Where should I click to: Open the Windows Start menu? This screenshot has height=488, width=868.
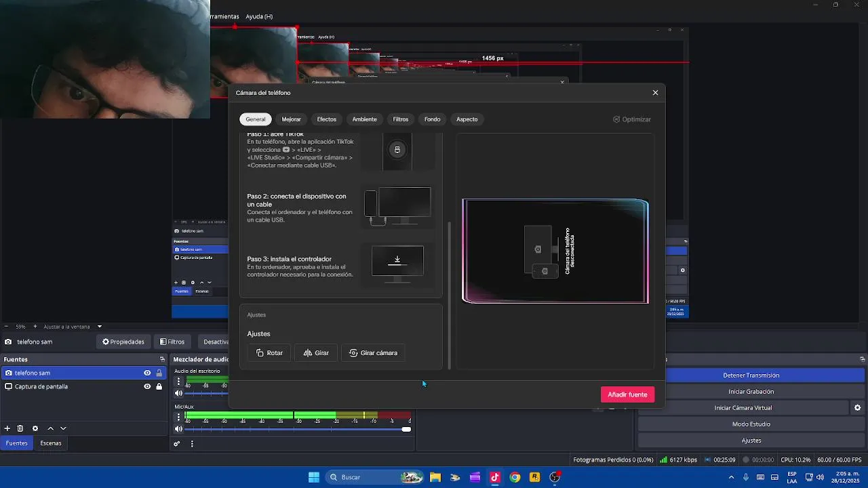tap(314, 477)
